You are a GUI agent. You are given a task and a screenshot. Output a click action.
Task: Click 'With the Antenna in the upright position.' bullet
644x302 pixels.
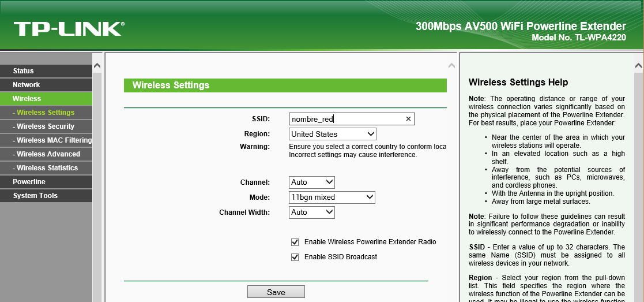553,193
